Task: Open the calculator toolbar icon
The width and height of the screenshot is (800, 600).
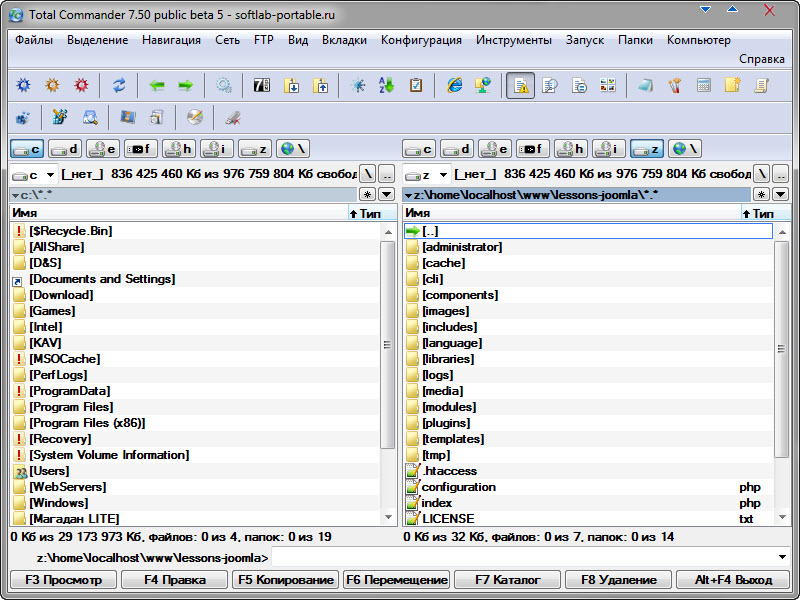Action: 704,85
